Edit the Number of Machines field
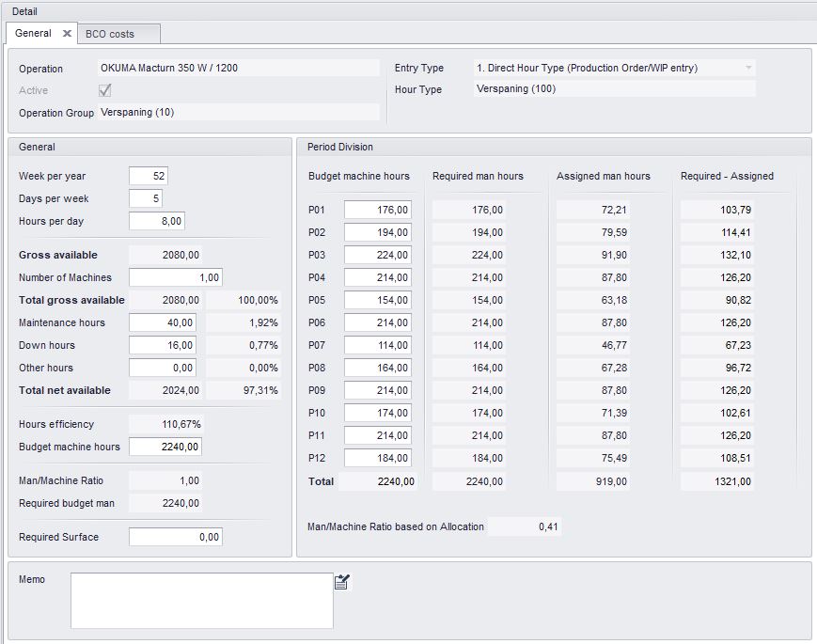The image size is (817, 644). pos(176,277)
